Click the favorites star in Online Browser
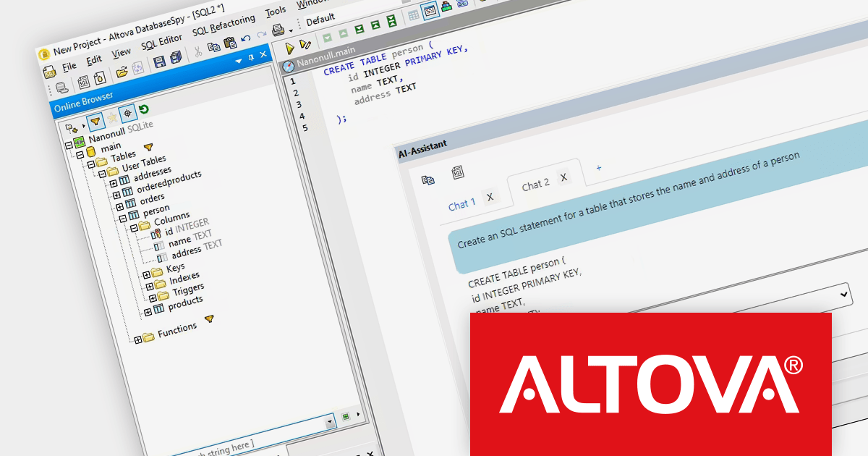 coord(111,117)
